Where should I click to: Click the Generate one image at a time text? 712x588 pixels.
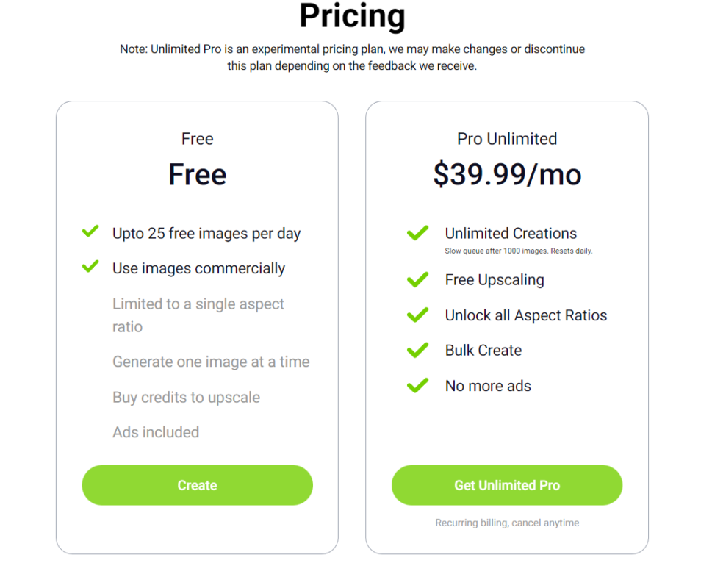[211, 362]
